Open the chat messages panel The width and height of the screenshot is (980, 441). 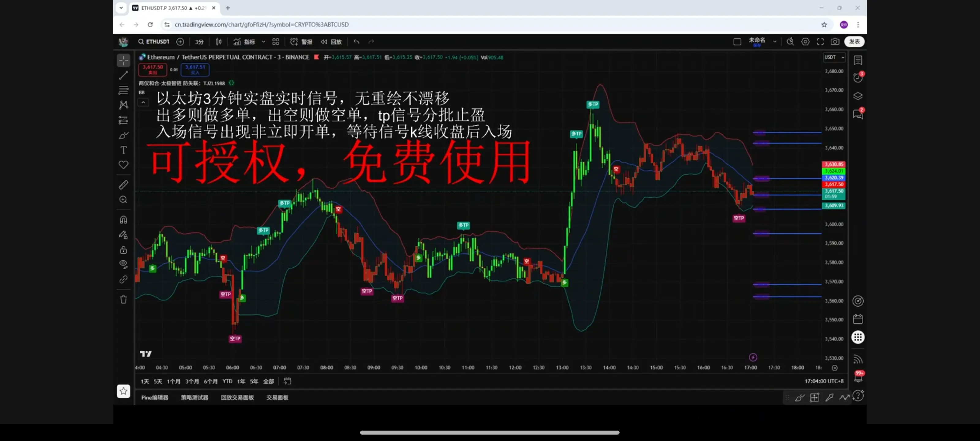858,114
